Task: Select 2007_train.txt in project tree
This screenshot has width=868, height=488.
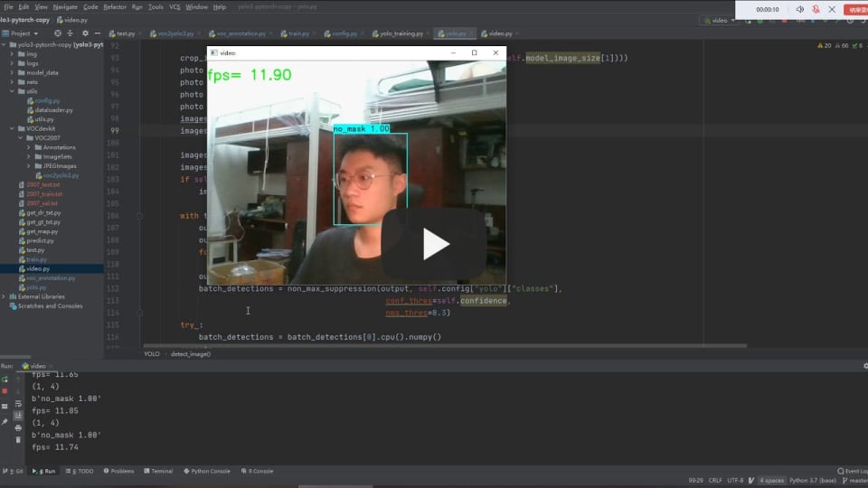Action: (x=41, y=194)
